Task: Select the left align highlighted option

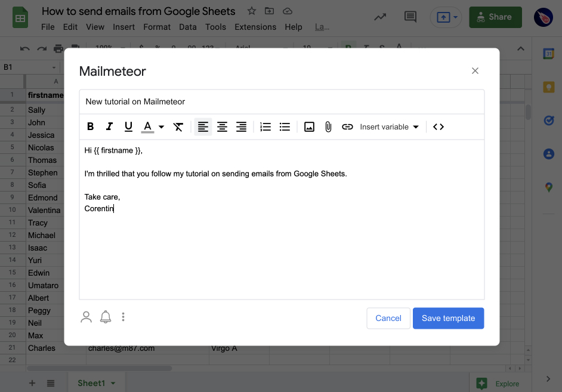Action: pos(203,126)
